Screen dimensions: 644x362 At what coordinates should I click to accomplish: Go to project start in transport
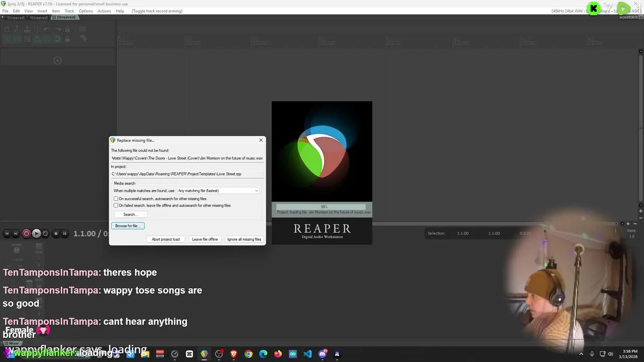tap(7, 233)
